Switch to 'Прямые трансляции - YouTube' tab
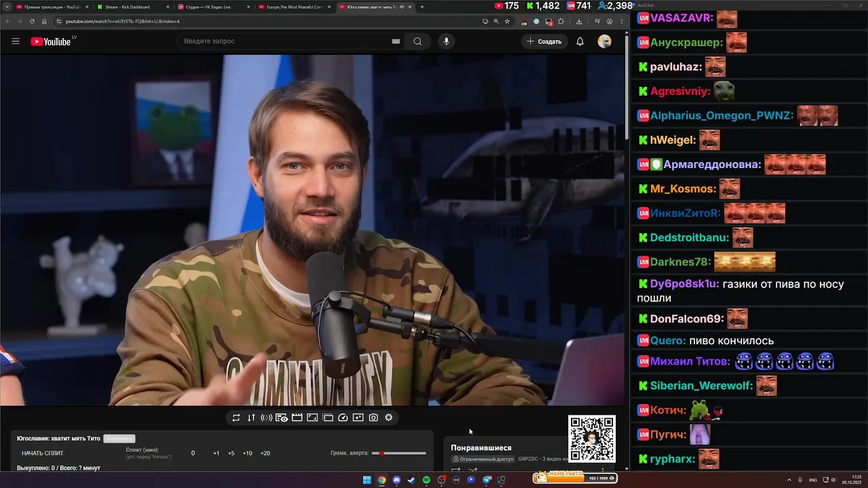This screenshot has height=488, width=868. (x=52, y=7)
